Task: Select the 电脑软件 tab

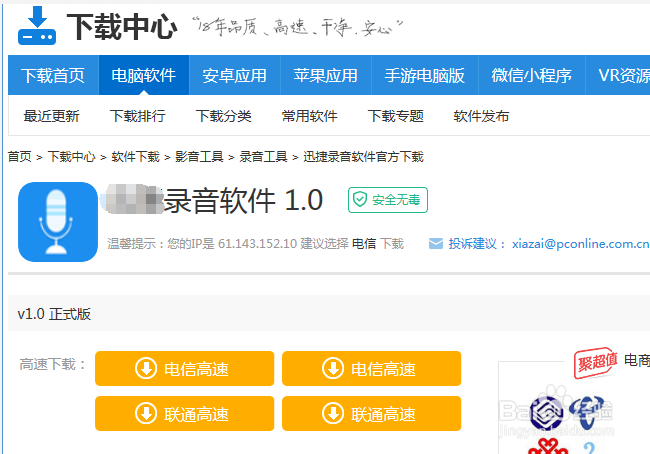Action: click(x=144, y=75)
